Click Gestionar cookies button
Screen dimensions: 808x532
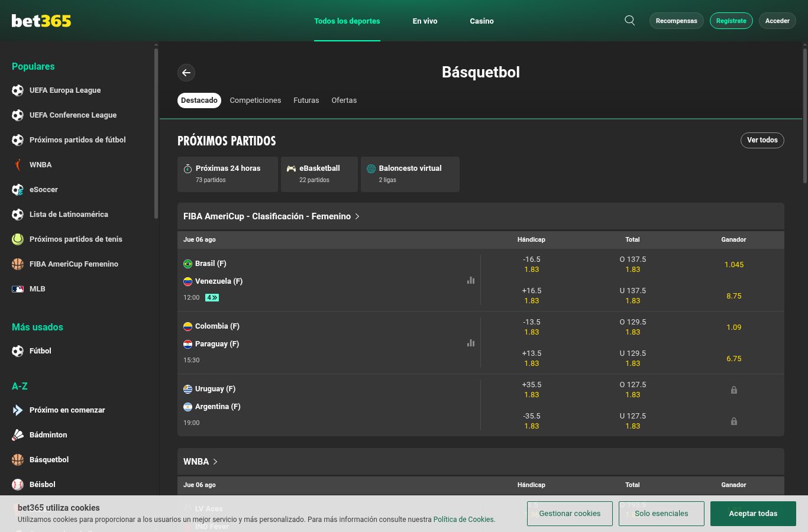[570, 514]
